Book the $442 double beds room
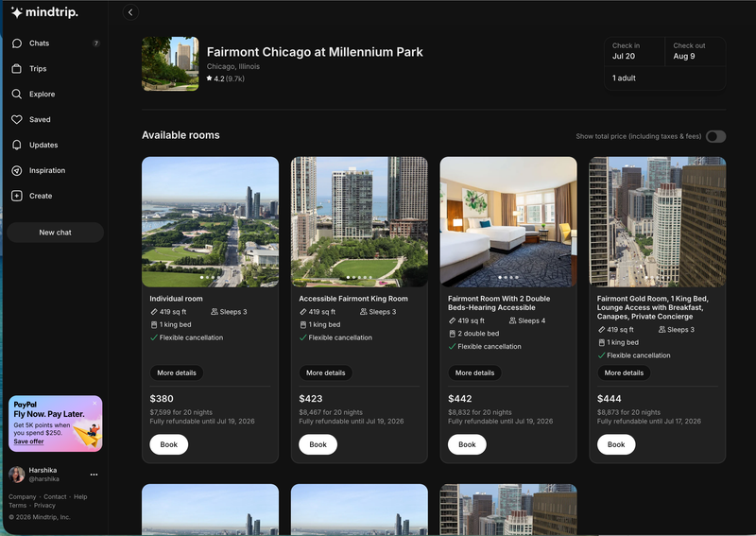This screenshot has height=536, width=756. coord(467,445)
